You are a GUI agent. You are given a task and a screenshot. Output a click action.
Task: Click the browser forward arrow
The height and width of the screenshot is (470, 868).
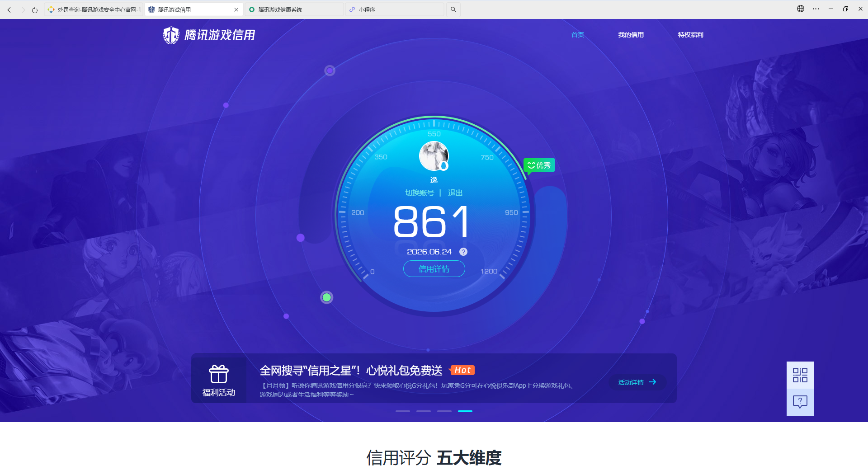tap(23, 9)
